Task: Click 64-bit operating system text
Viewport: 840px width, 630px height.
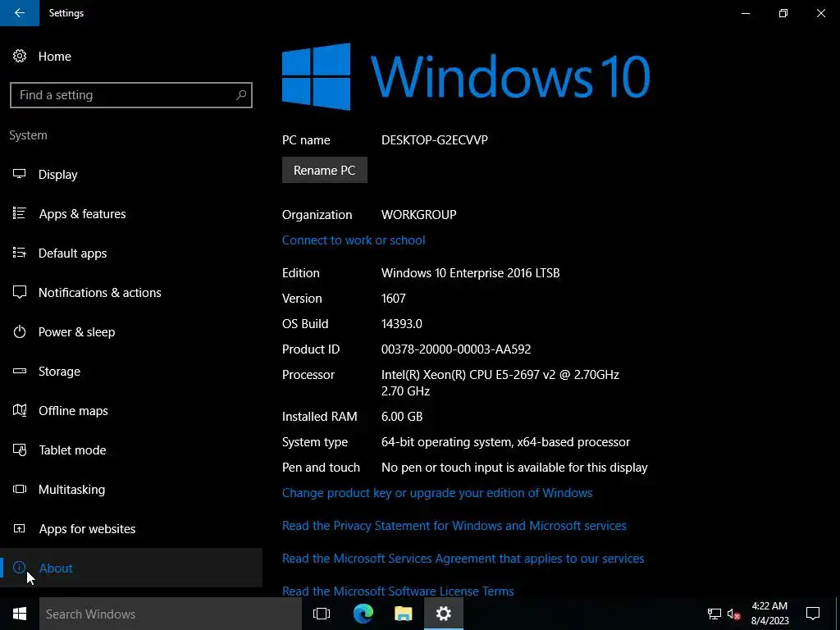Action: point(505,442)
